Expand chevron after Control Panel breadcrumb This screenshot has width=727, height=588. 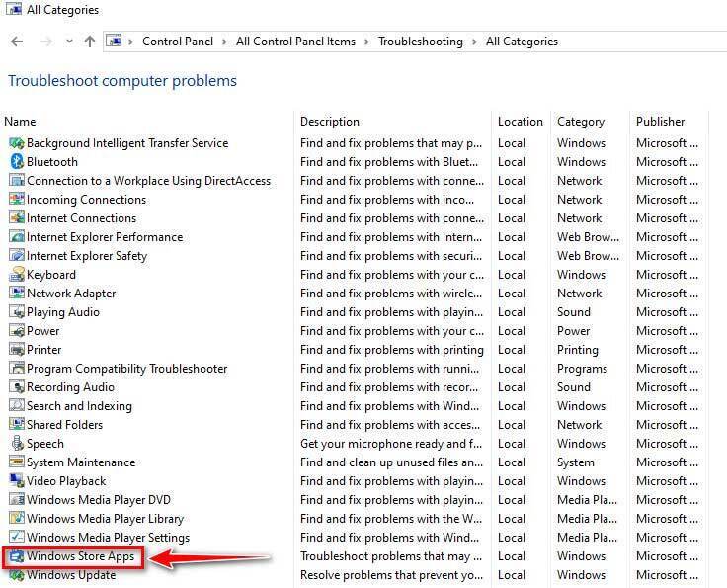coord(224,42)
